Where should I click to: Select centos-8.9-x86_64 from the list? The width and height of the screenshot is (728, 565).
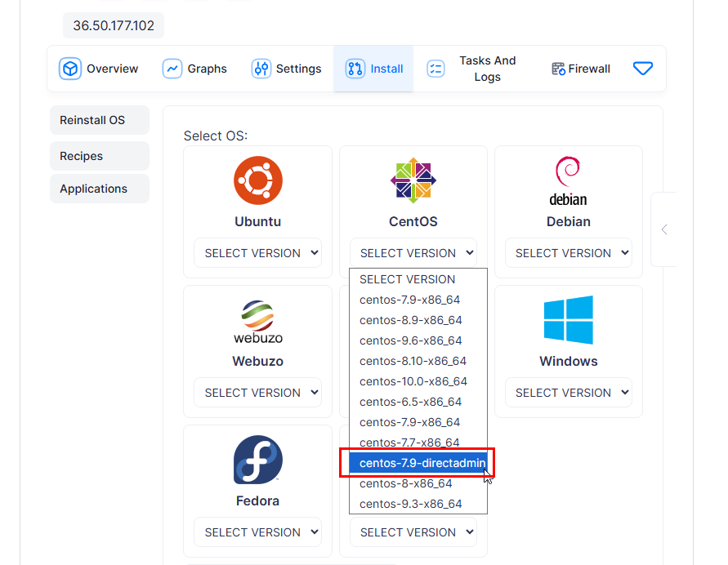click(418, 320)
